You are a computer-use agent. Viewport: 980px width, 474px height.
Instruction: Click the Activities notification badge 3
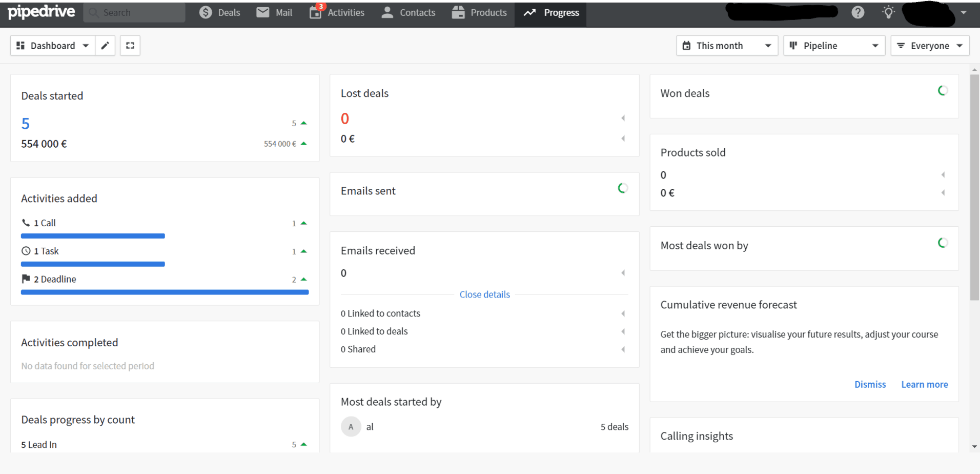point(321,6)
